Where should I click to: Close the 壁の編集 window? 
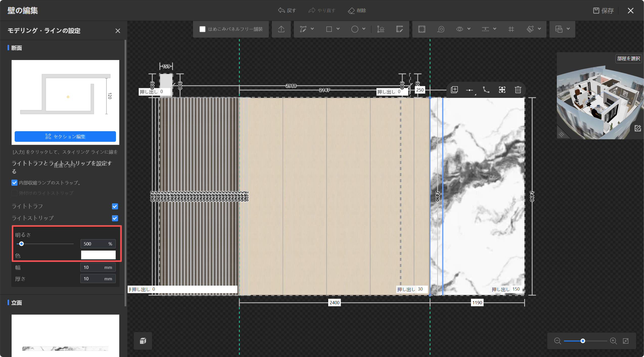[630, 11]
